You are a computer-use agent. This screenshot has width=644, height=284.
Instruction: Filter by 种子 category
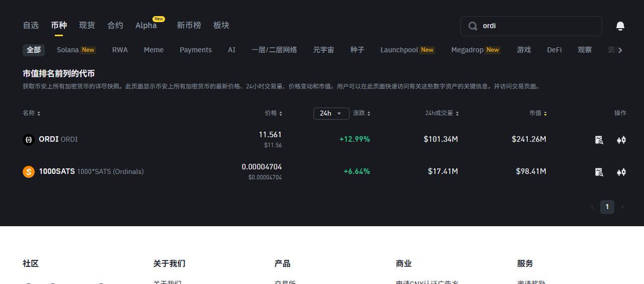click(x=357, y=50)
